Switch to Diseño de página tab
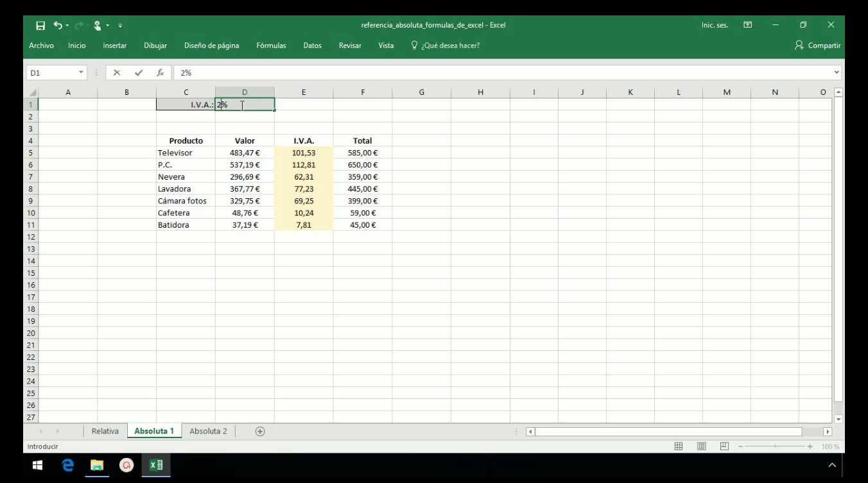The image size is (868, 483). click(x=211, y=46)
